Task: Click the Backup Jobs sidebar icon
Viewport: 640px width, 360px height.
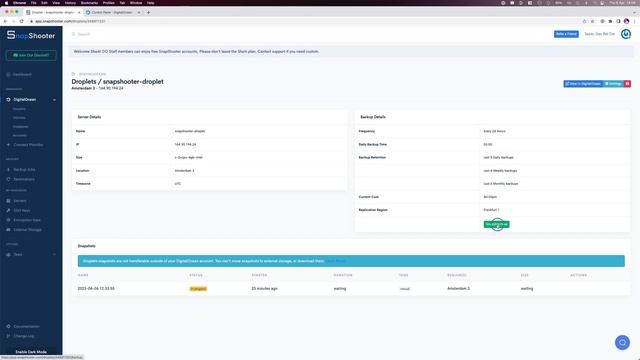Action: click(8, 169)
